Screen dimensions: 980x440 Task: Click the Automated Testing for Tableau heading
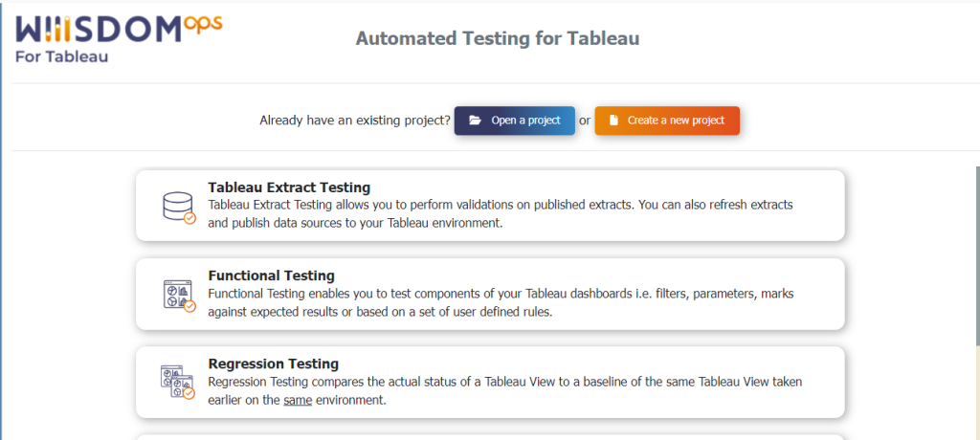point(498,39)
